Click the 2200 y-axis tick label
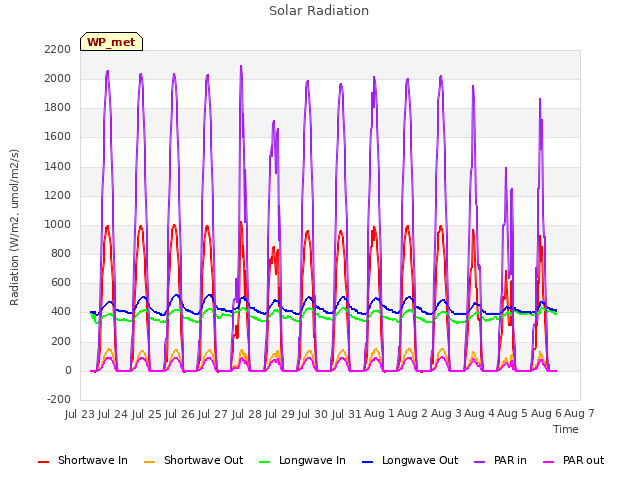 coord(58,49)
